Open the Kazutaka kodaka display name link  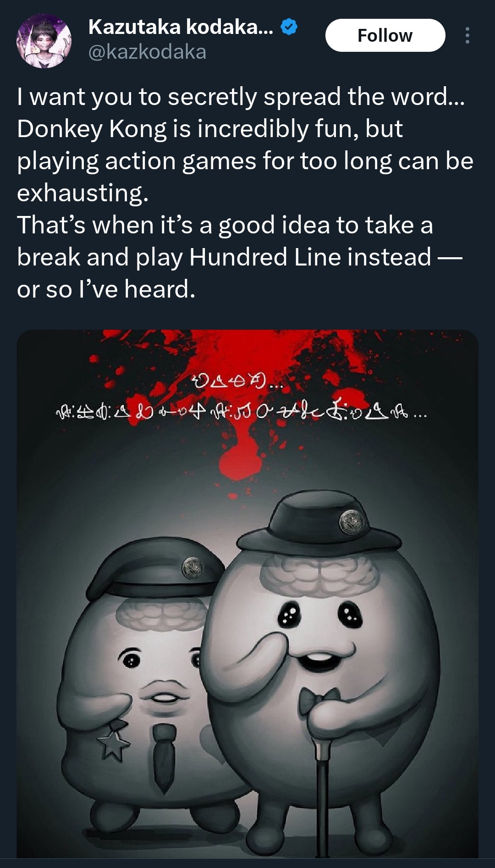pyautogui.click(x=181, y=27)
